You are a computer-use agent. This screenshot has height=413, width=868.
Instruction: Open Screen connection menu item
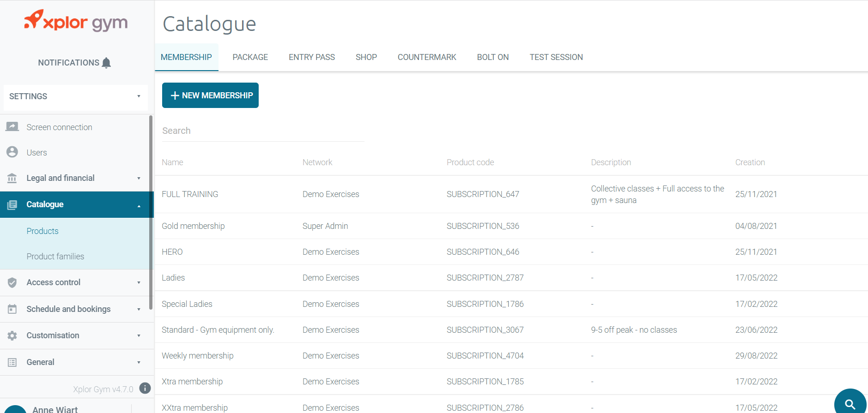pyautogui.click(x=59, y=127)
